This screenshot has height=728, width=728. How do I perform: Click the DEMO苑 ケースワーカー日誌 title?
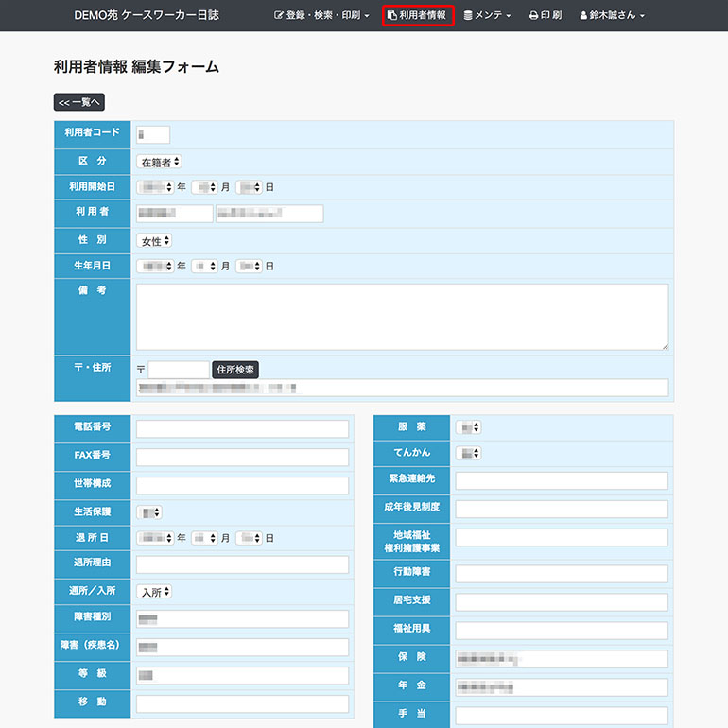(147, 15)
